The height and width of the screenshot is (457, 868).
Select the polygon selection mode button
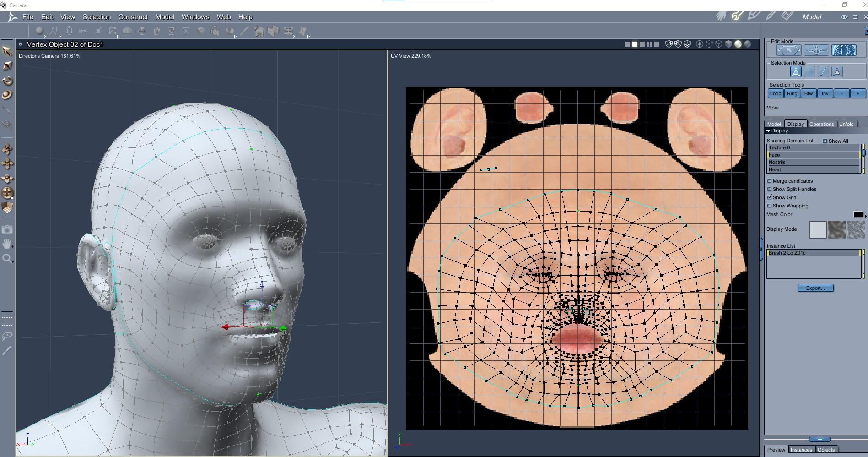[x=837, y=72]
